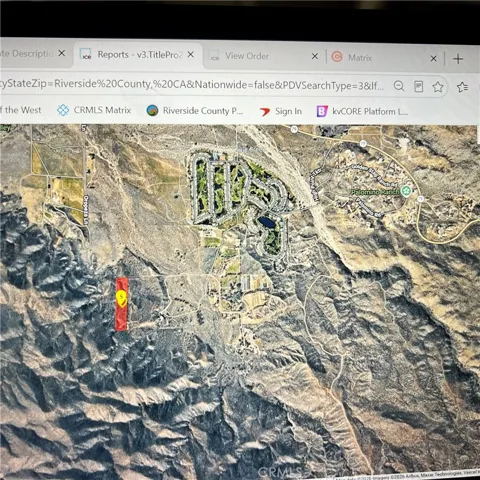Image resolution: width=480 pixels, height=480 pixels.
Task: Open the Riverside County P... bookmark
Action: pyautogui.click(x=195, y=111)
